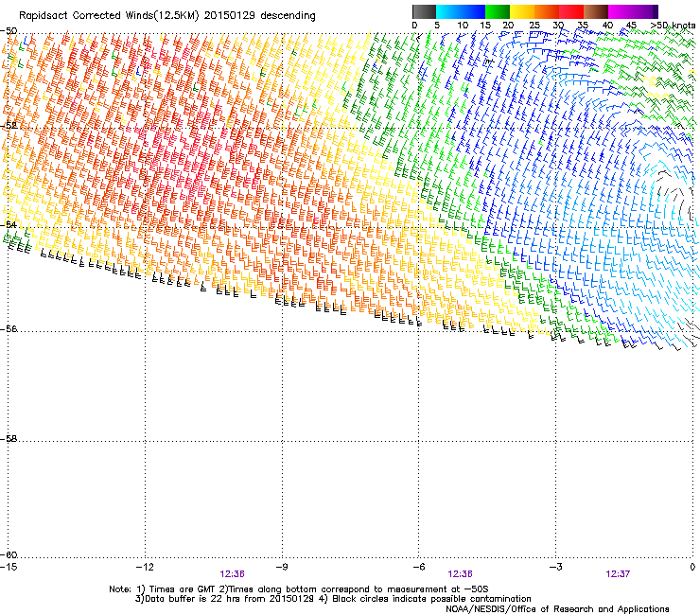Click the purple time '12:36' near longitude -6
The width and height of the screenshot is (700, 615).
[460, 574]
